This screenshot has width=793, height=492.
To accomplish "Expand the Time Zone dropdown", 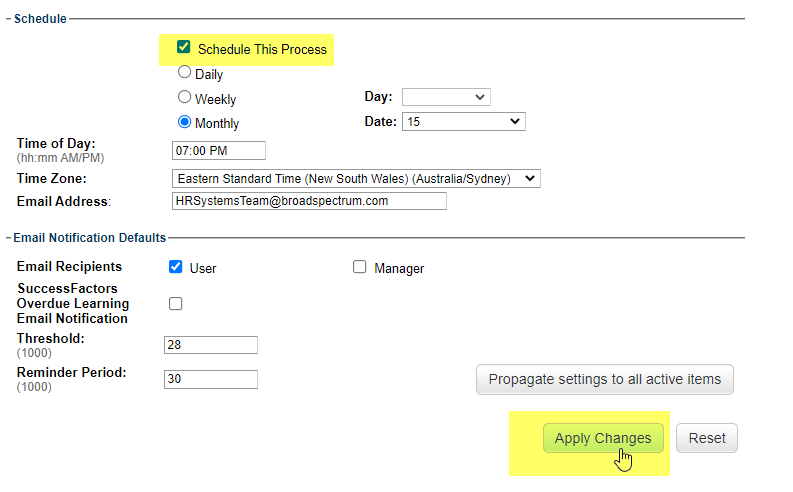I will [x=356, y=178].
